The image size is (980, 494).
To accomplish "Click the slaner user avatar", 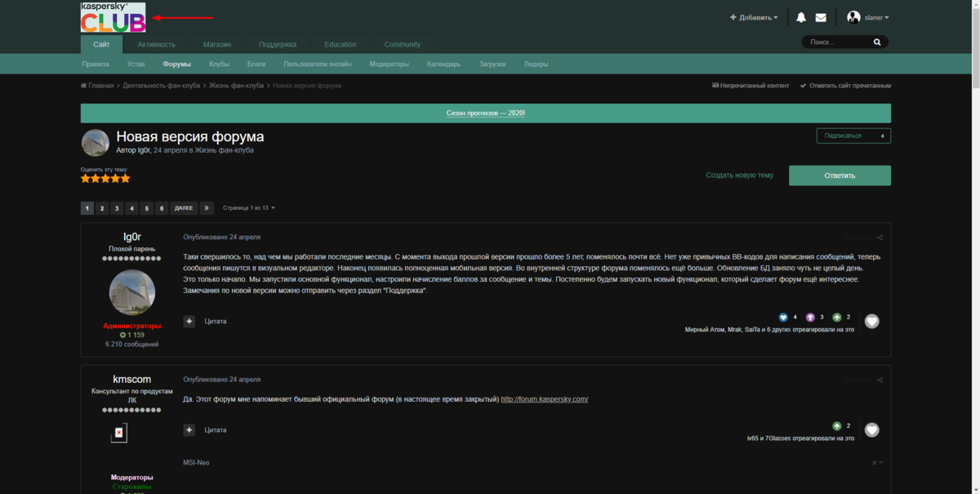I will tap(854, 17).
